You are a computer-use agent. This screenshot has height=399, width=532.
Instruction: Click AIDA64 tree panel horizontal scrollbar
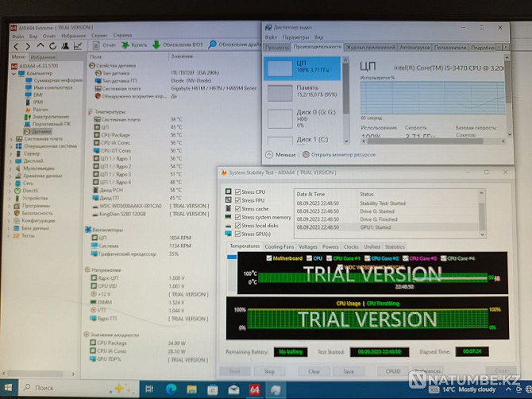click(x=38, y=374)
